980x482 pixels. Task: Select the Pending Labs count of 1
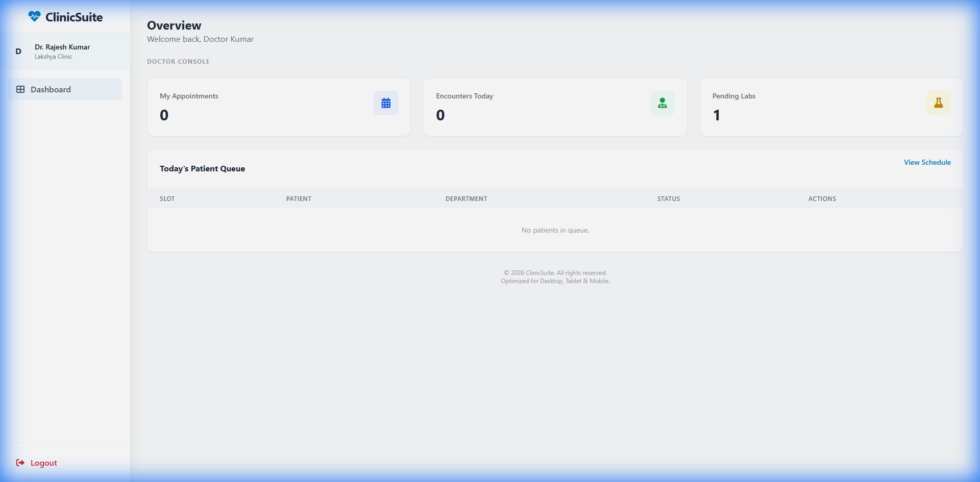click(x=717, y=115)
